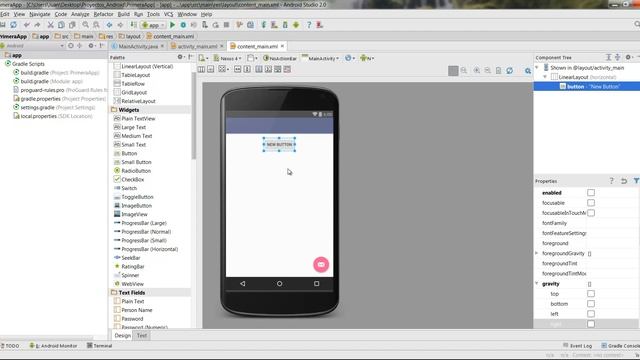Click the Paste icon in toolbar
The height and width of the screenshot is (360, 640).
[x=72, y=25]
